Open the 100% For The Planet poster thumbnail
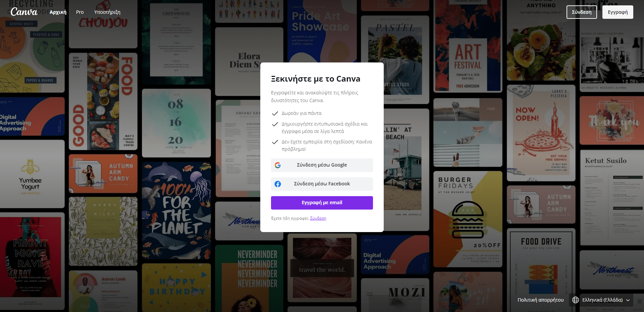The image size is (644, 312). pos(176,211)
